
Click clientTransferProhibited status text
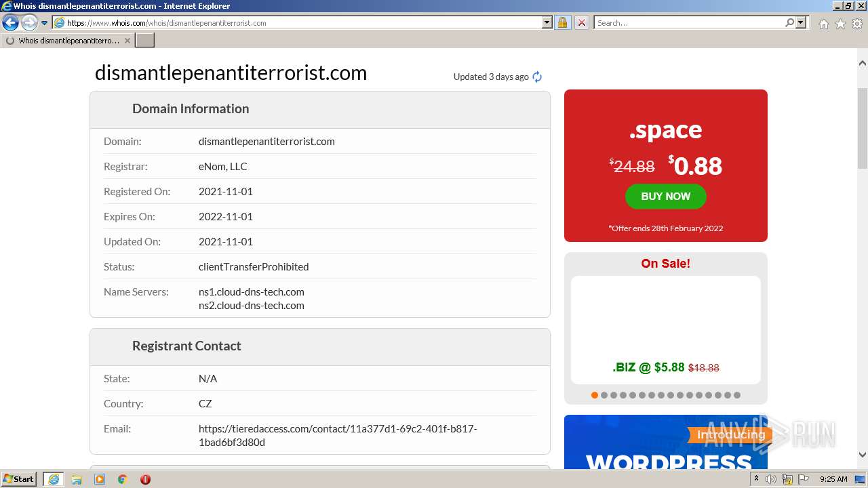(254, 266)
